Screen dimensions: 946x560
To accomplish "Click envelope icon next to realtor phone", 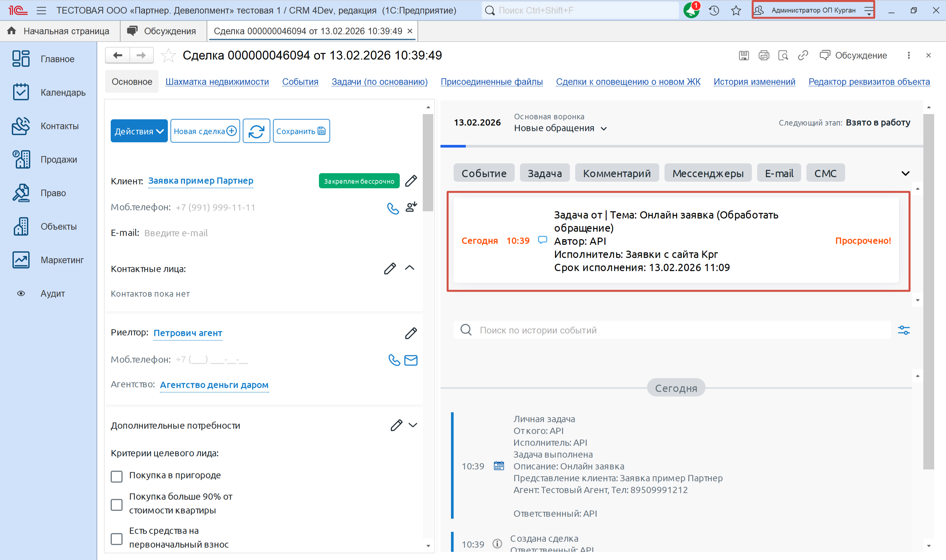I will coord(411,360).
